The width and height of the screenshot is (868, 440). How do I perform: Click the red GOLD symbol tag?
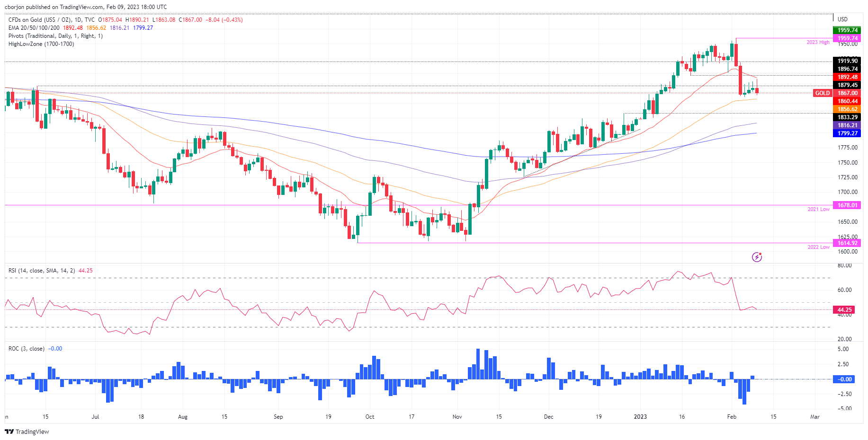[x=822, y=93]
